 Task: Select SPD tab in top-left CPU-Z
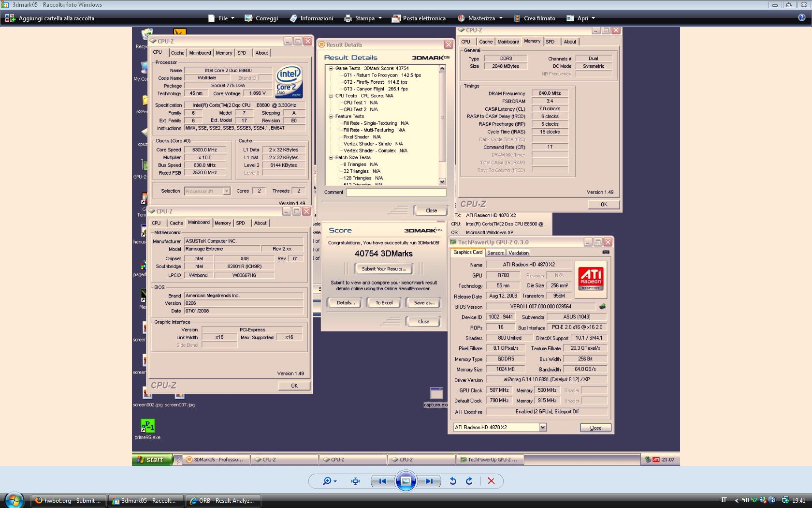(242, 53)
